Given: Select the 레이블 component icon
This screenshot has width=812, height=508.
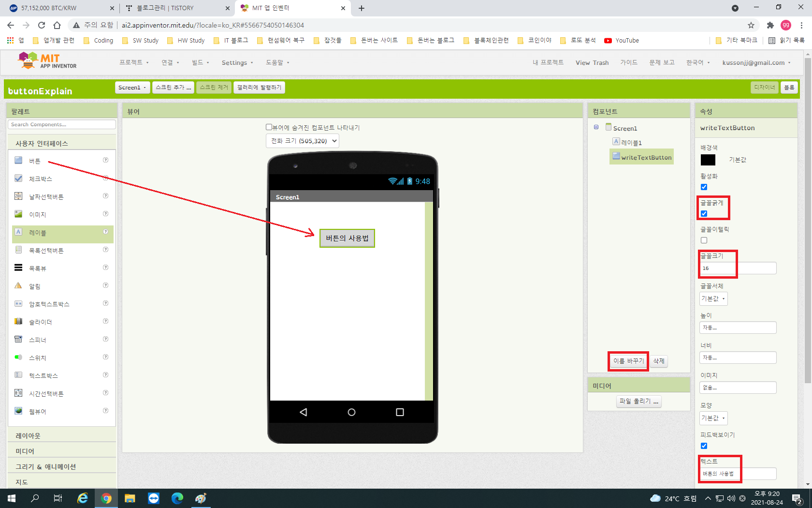Looking at the screenshot, I should pyautogui.click(x=18, y=232).
